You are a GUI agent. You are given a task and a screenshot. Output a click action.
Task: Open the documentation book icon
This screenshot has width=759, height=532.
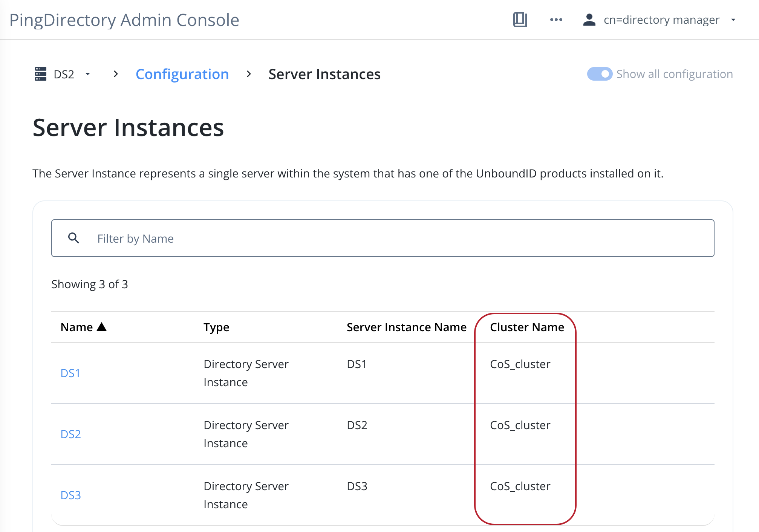[x=520, y=20]
